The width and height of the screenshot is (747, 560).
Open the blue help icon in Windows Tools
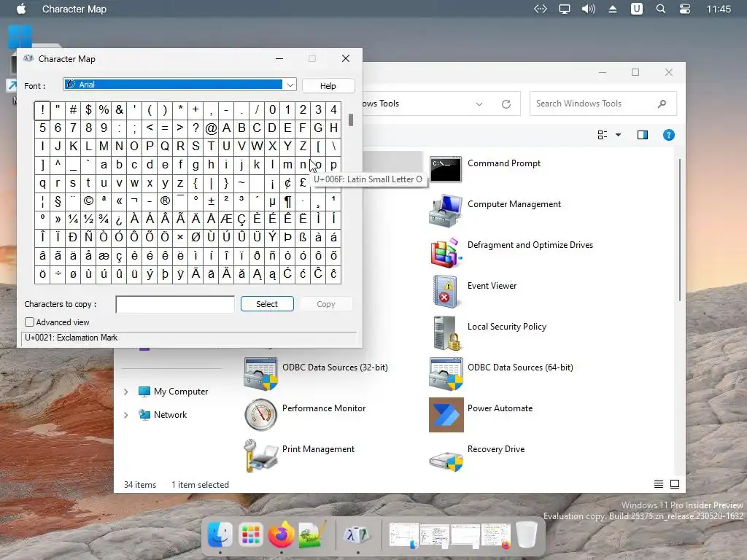click(x=668, y=135)
